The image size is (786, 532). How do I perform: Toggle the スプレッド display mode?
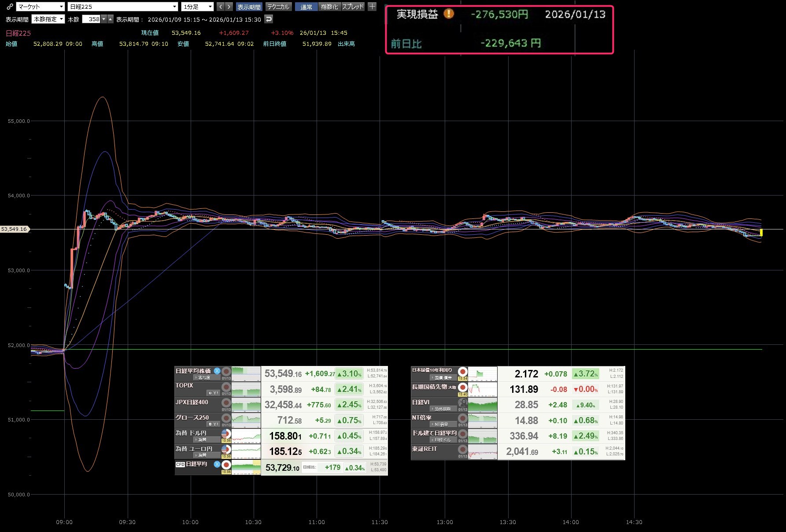point(353,7)
